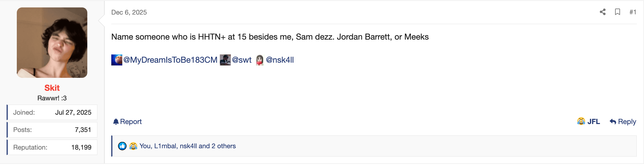Image resolution: width=644 pixels, height=165 pixels.
Task: Open Skit's profile picture
Action: tap(52, 43)
